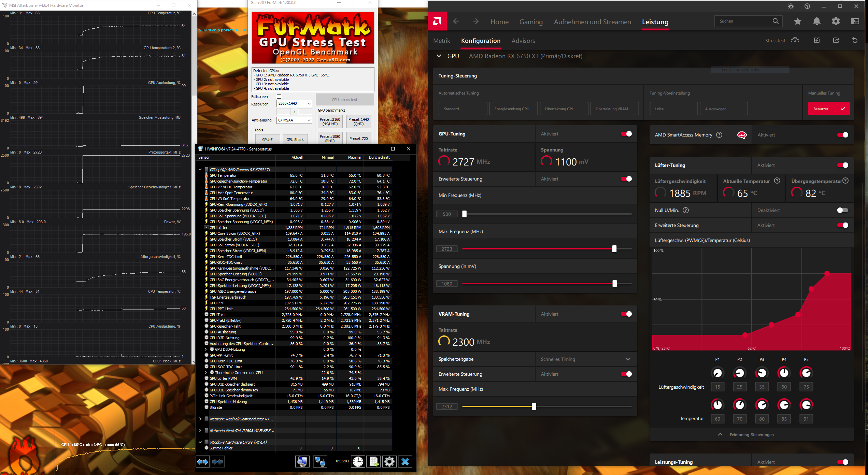
Task: Open AMD notifications bell icon
Action: [x=816, y=21]
